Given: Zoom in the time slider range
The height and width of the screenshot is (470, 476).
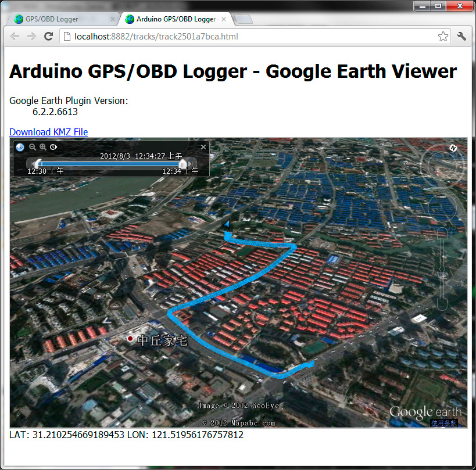Looking at the screenshot, I should (x=43, y=147).
